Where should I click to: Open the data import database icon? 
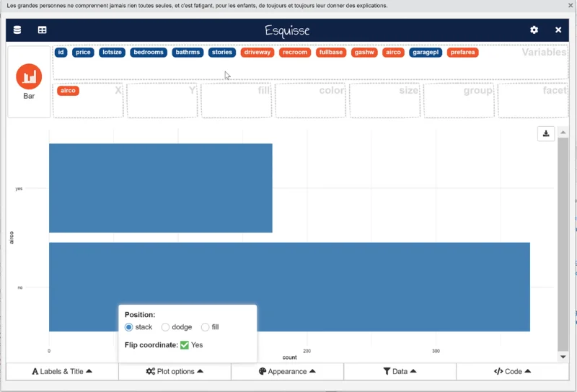pos(17,30)
